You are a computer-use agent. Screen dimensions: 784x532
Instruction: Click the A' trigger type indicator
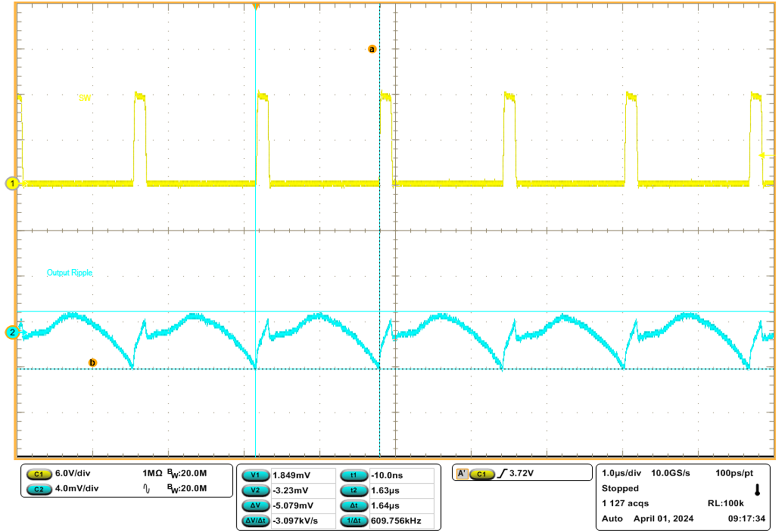pos(462,474)
